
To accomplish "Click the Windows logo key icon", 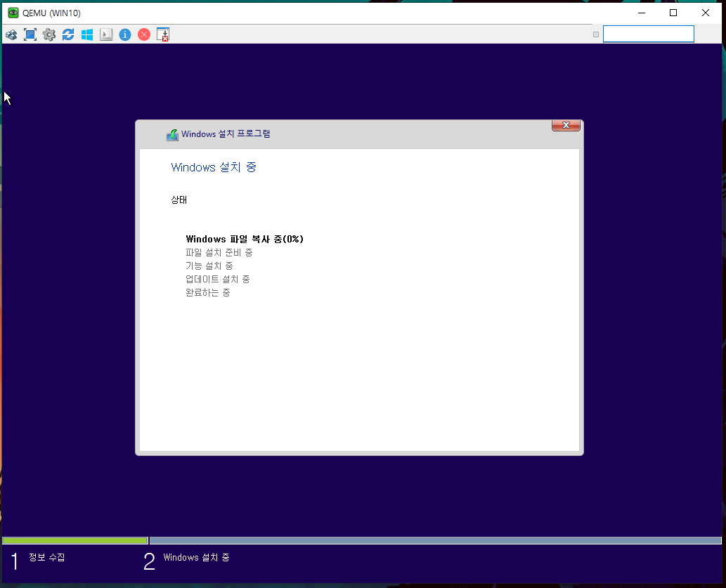I will [x=87, y=34].
